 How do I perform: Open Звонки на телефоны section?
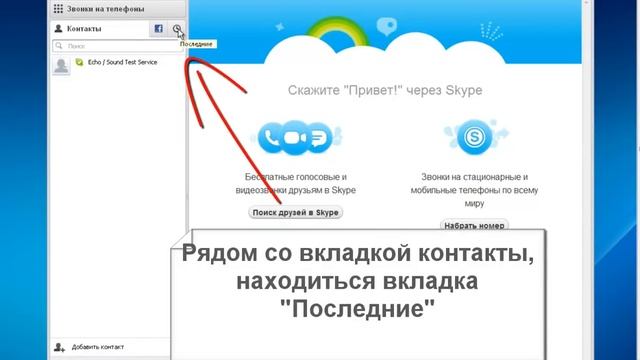tap(118, 9)
